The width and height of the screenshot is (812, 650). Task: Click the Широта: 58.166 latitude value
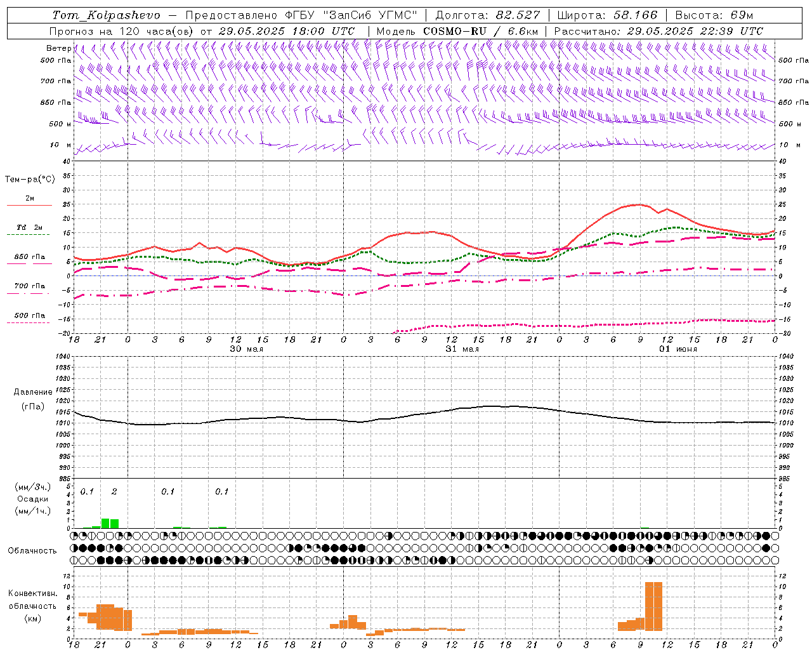click(x=608, y=15)
